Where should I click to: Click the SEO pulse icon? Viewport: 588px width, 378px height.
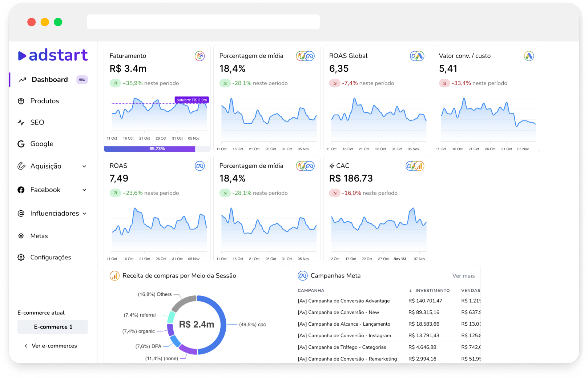21,123
